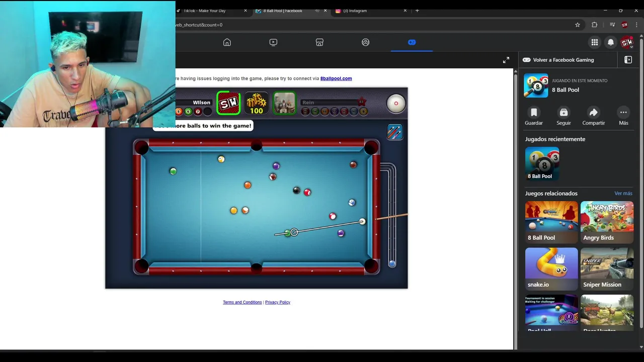The image size is (644, 362).
Task: Mute the 8 Ball Pool tab audio
Action: point(317,11)
